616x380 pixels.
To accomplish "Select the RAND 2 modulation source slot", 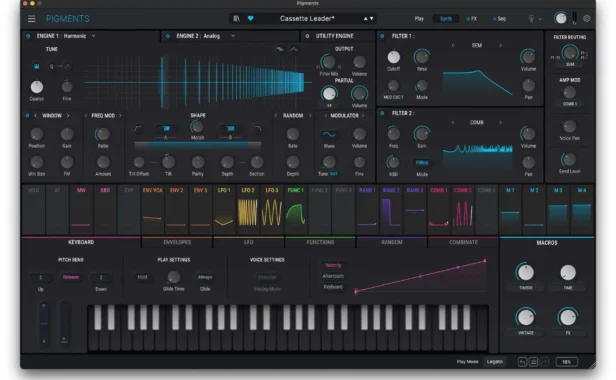I will (391, 209).
